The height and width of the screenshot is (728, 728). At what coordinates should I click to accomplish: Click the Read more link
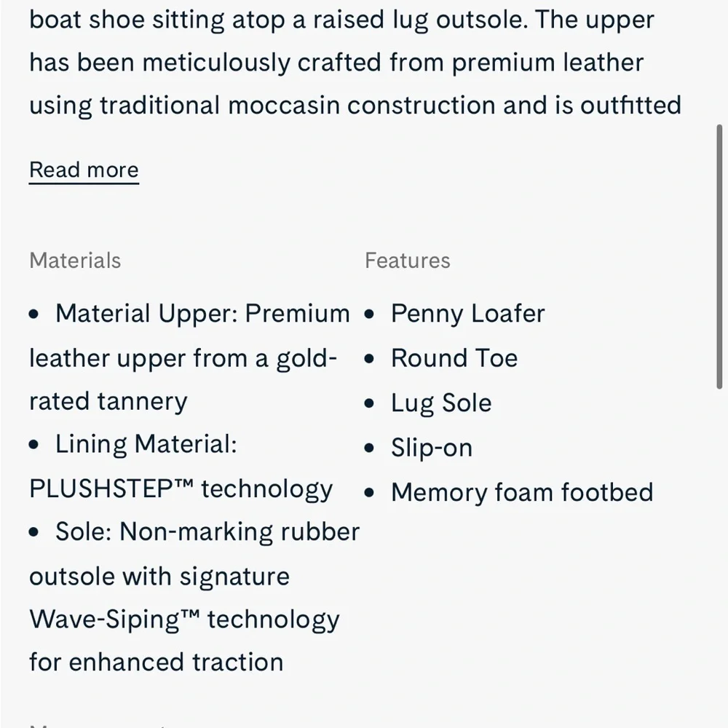coord(84,170)
